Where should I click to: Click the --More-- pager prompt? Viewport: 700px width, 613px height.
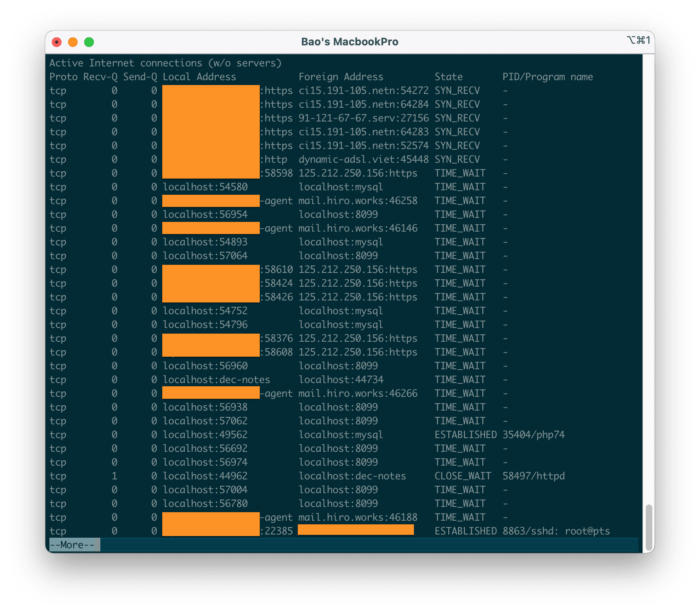72,545
